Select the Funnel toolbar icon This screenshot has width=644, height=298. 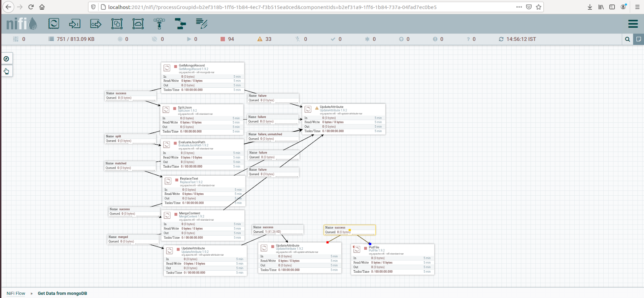(159, 24)
